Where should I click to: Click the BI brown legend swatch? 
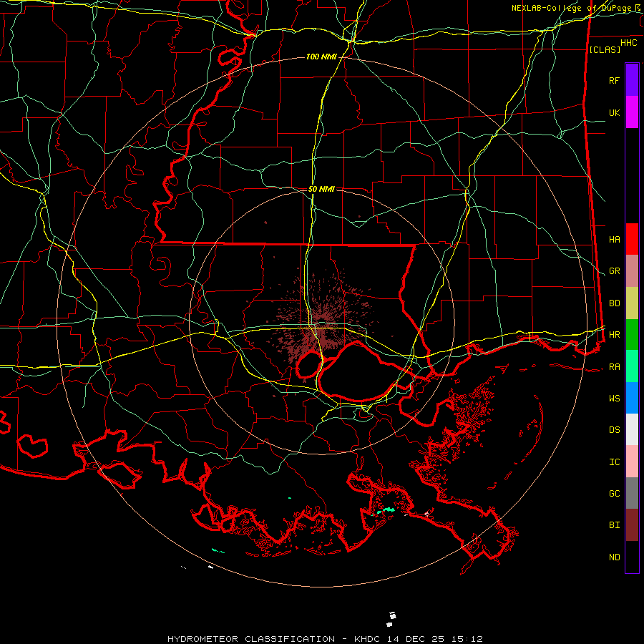coord(632,525)
